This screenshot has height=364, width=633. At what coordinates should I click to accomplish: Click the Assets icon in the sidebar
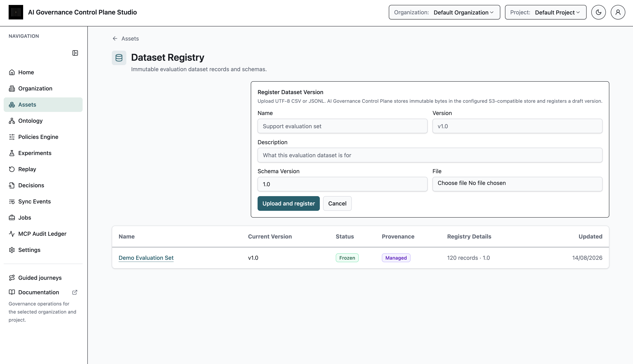(x=12, y=105)
